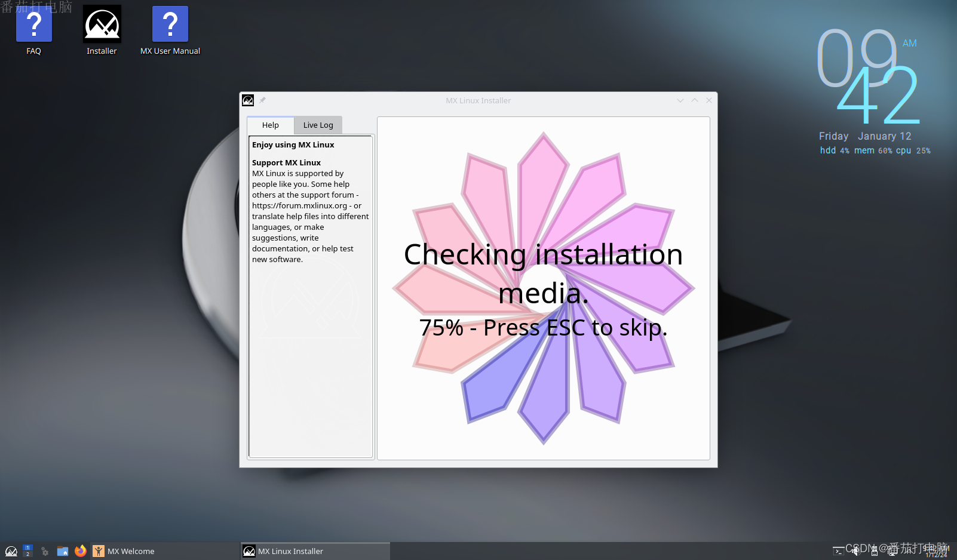Click the forum.mxlinux.org URL in help text

point(299,205)
